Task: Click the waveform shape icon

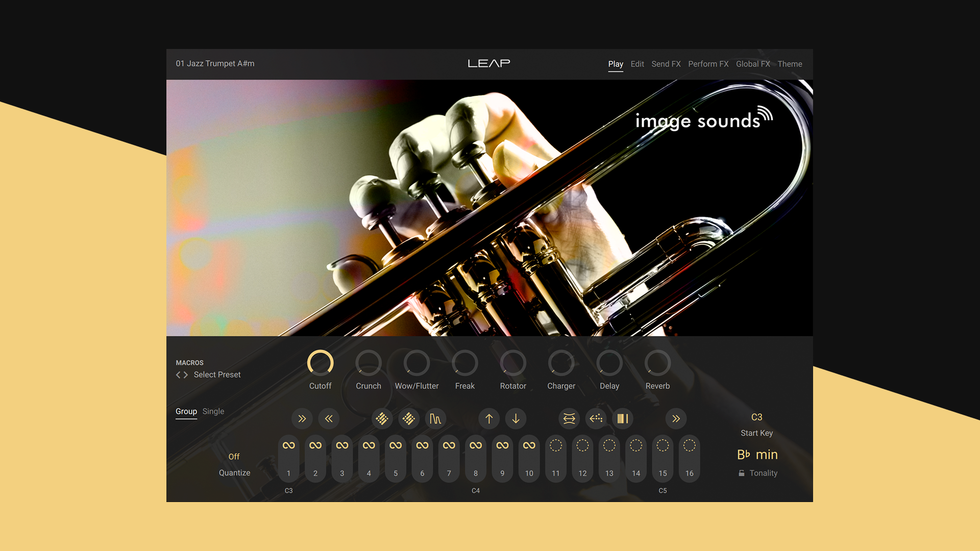Action: (x=435, y=418)
